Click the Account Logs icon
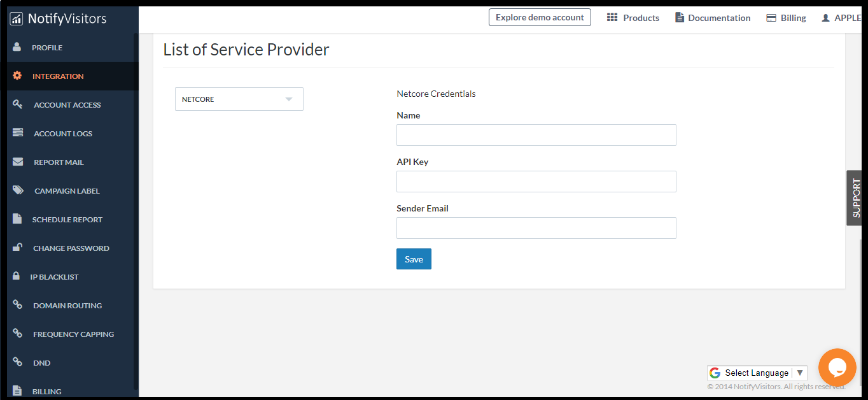This screenshot has width=868, height=400. pos(18,133)
